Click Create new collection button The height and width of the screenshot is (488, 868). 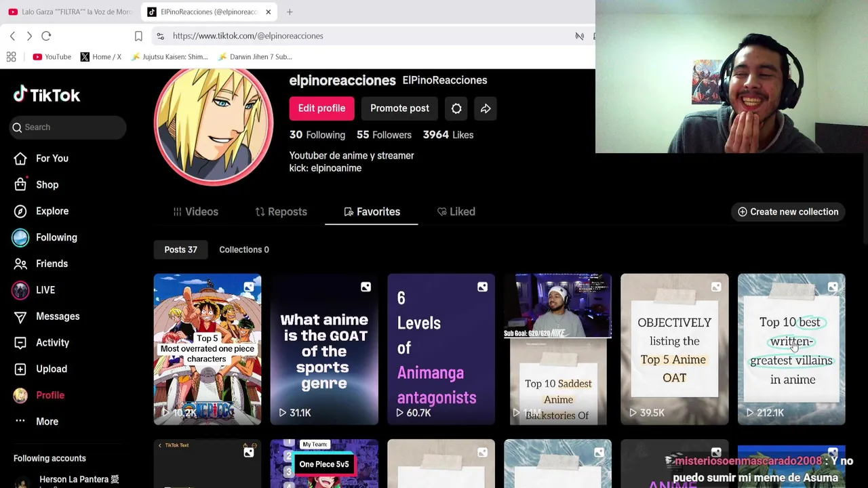tap(788, 212)
